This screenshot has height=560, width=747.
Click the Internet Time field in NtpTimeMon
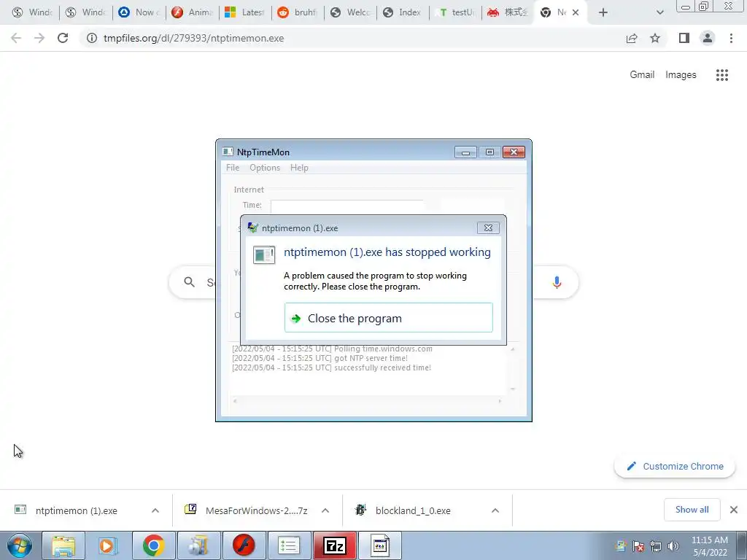[x=347, y=205]
